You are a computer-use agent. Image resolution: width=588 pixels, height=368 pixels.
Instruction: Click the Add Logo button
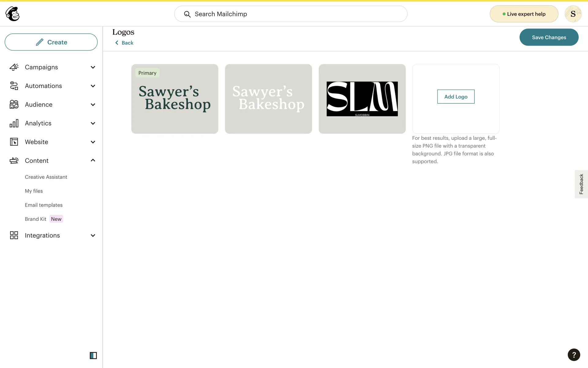(x=455, y=97)
